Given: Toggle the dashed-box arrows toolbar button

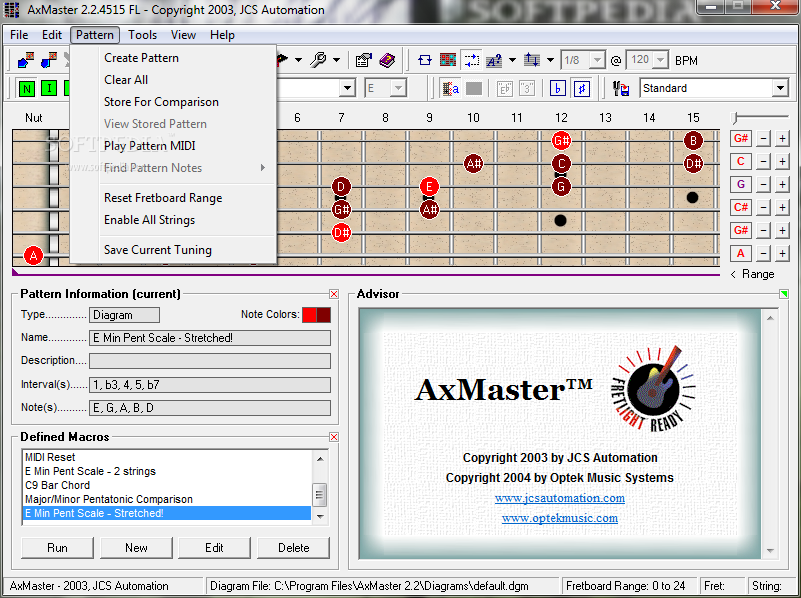Looking at the screenshot, I should click(471, 60).
